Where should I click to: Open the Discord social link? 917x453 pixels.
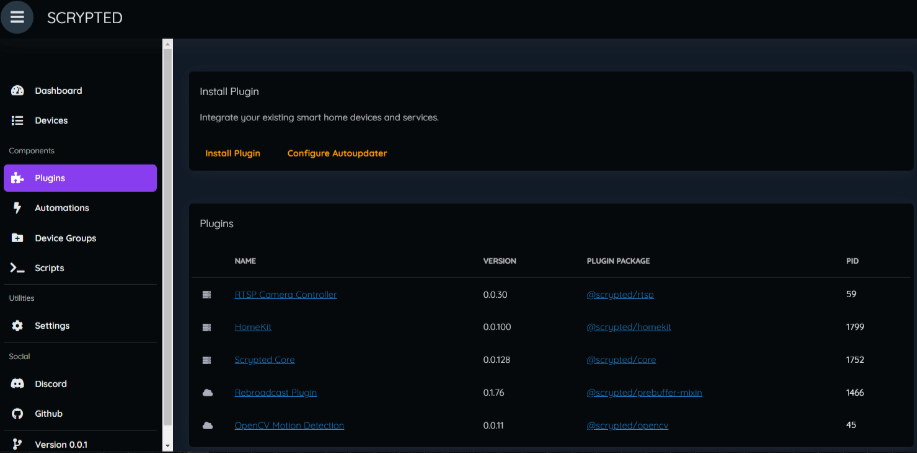click(x=80, y=384)
